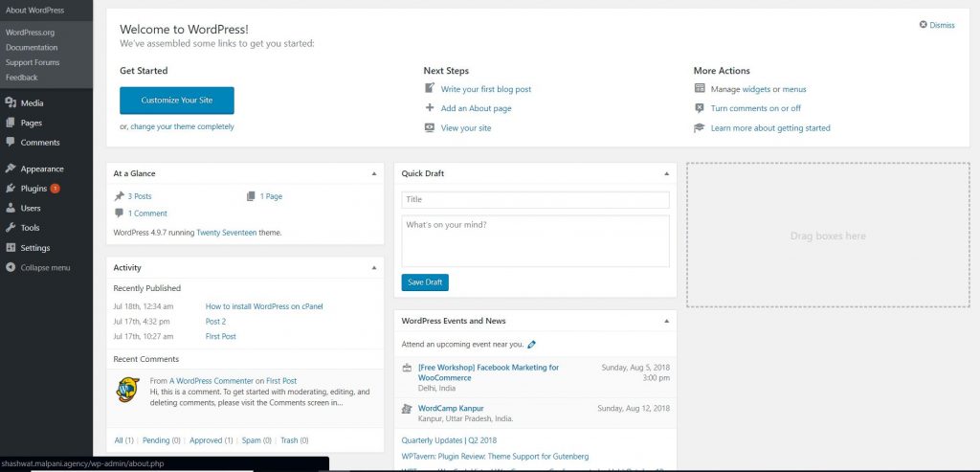Click the Collapse menu arrow icon
The height and width of the screenshot is (472, 980).
click(10, 267)
